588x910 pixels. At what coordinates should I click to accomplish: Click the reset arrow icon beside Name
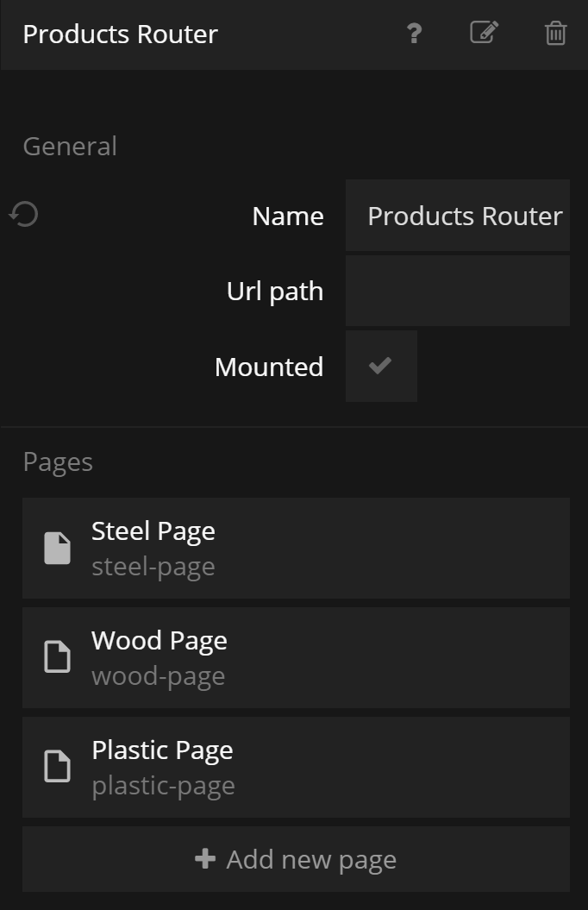24,214
